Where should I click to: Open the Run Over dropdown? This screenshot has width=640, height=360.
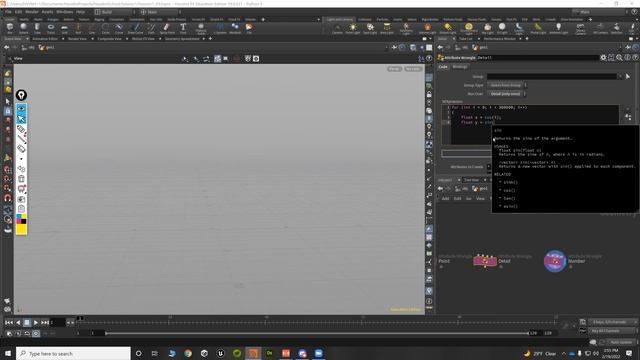[507, 94]
